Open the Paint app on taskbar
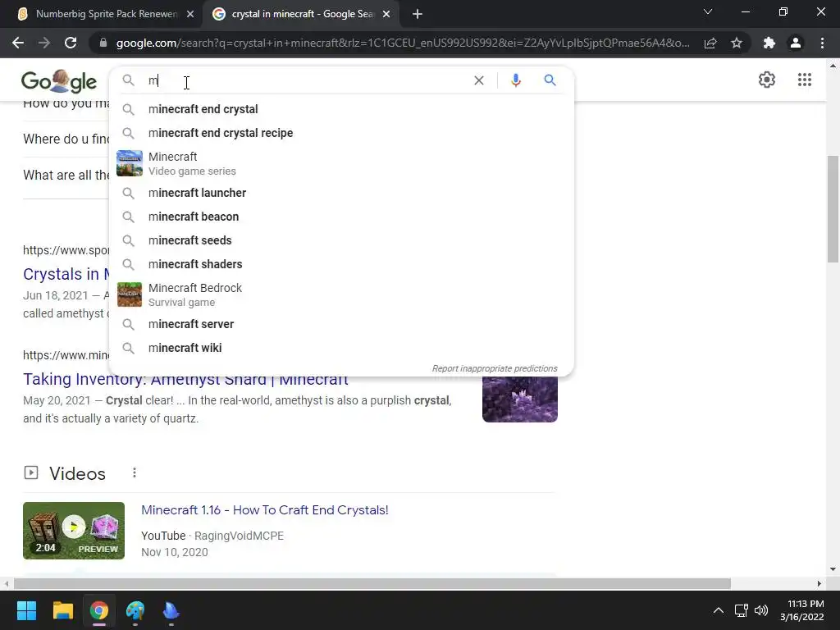840x630 pixels. coord(135,610)
